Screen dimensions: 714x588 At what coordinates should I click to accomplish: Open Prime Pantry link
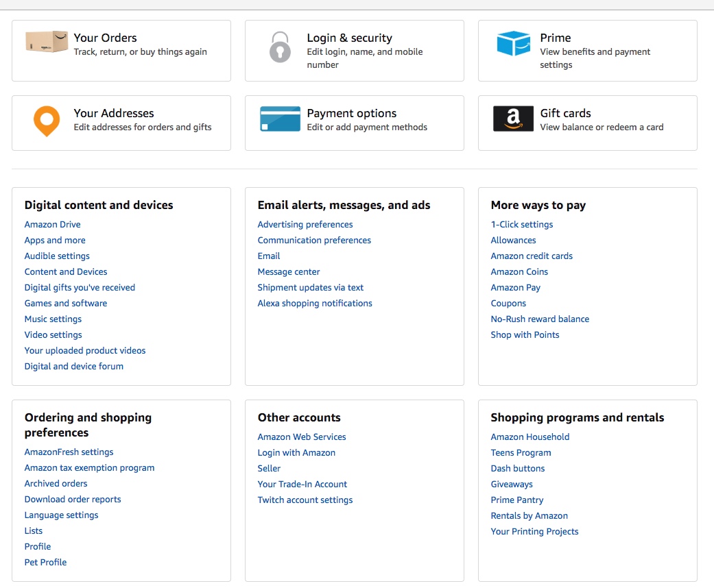tap(517, 500)
